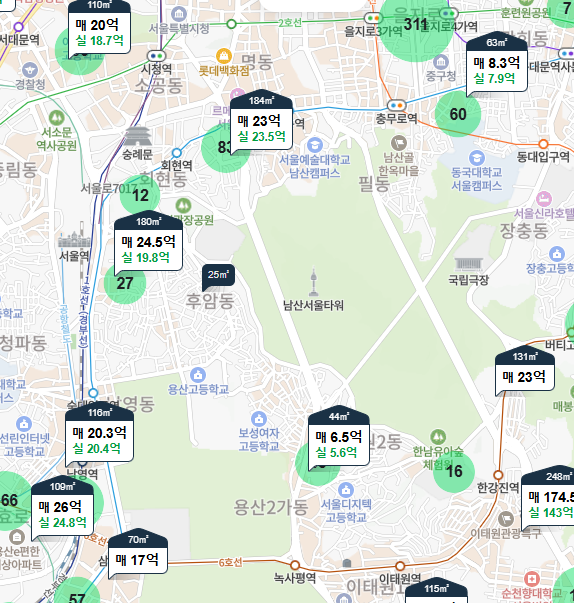Click the 한강진역 subway station marker

(498, 475)
